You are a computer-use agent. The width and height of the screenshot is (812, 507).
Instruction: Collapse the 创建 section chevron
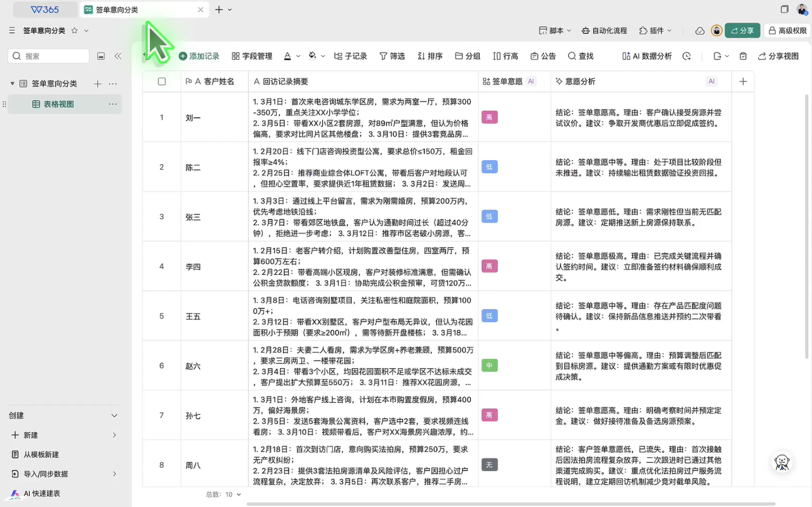point(114,416)
